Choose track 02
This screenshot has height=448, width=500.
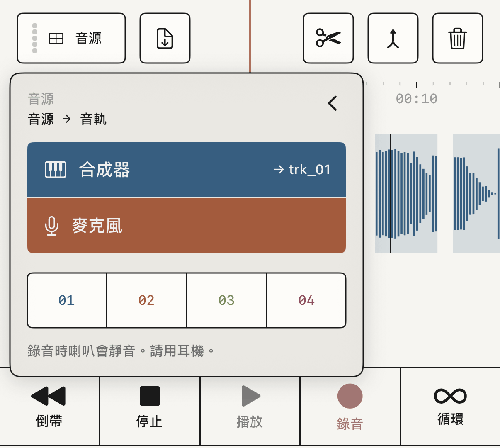(147, 300)
